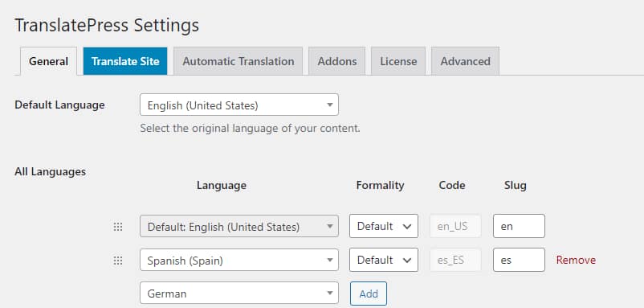Open the Spanish (Spain) language dropdown
Screen dimensions: 644x308
point(239,260)
